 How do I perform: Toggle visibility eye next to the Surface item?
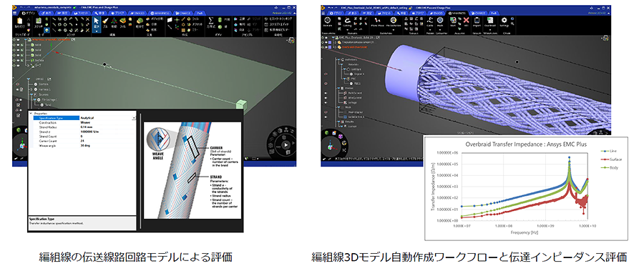pyautogui.click(x=18, y=60)
